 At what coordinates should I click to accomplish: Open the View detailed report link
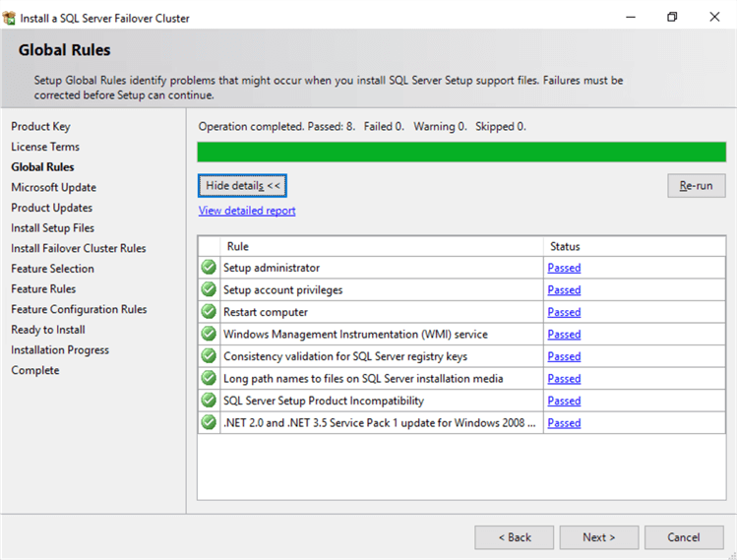point(247,211)
